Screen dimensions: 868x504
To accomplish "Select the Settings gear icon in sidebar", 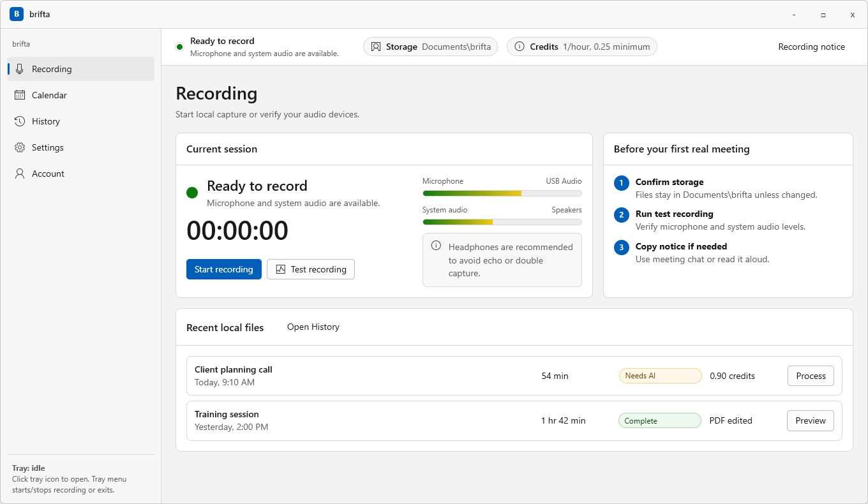I will (20, 147).
